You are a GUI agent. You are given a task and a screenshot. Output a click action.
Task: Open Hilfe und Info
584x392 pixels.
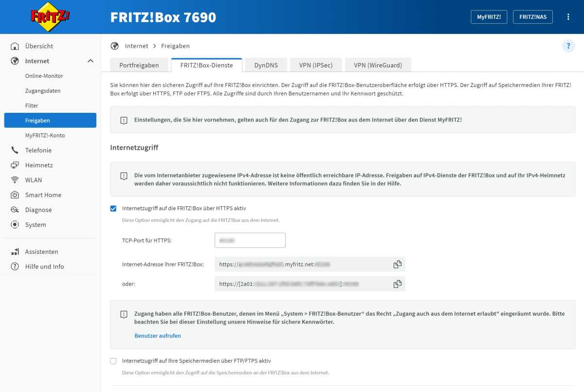point(44,267)
